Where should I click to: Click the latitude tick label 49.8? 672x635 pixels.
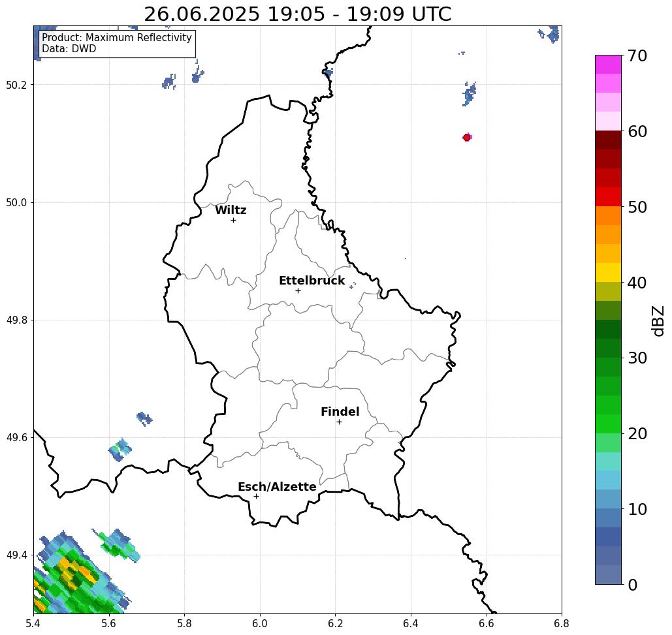(16, 320)
